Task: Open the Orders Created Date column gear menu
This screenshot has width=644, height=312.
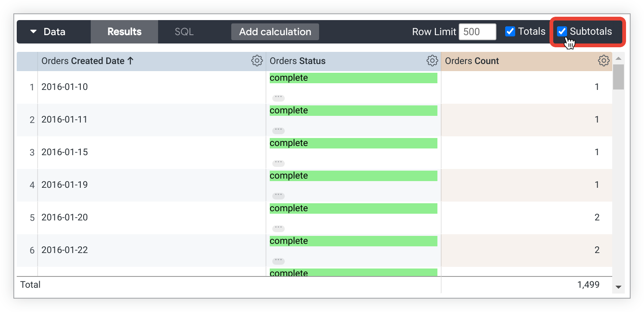Action: [257, 61]
